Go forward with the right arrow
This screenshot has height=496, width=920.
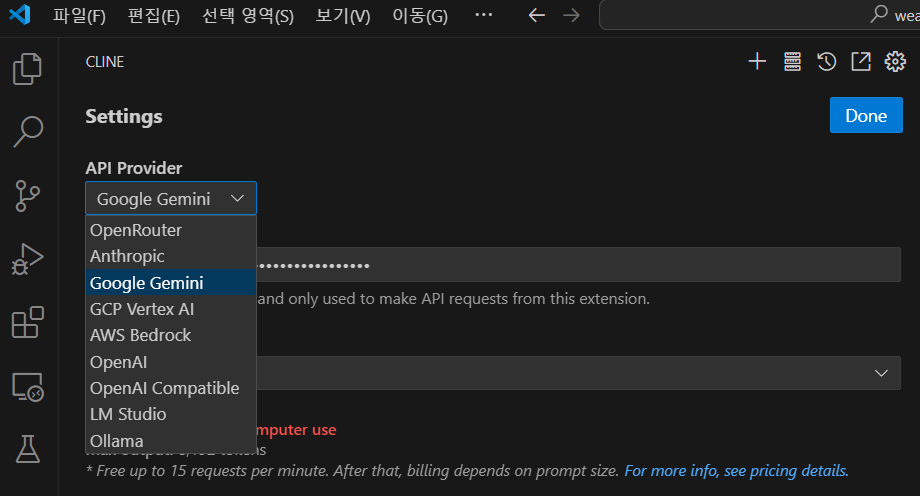[x=571, y=15]
